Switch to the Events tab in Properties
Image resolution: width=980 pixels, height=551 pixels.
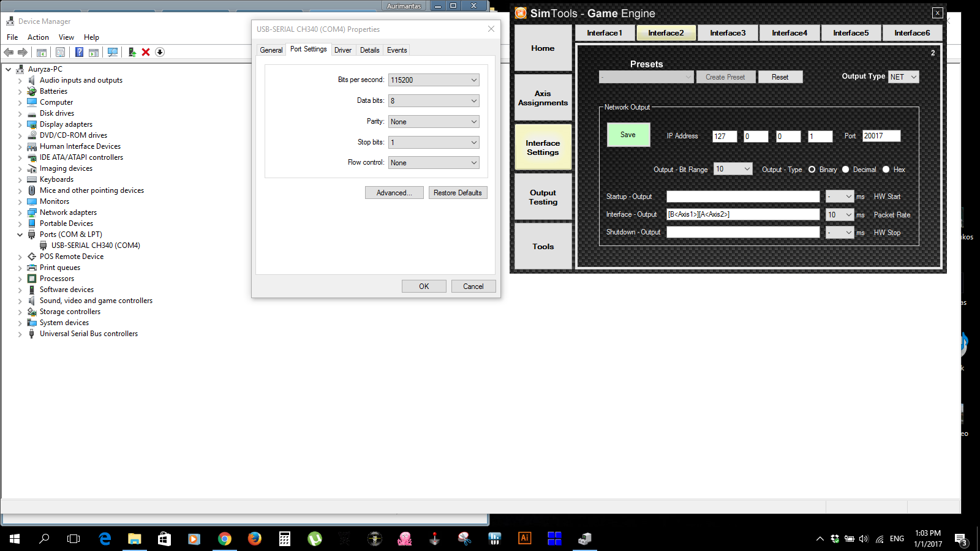pos(397,50)
